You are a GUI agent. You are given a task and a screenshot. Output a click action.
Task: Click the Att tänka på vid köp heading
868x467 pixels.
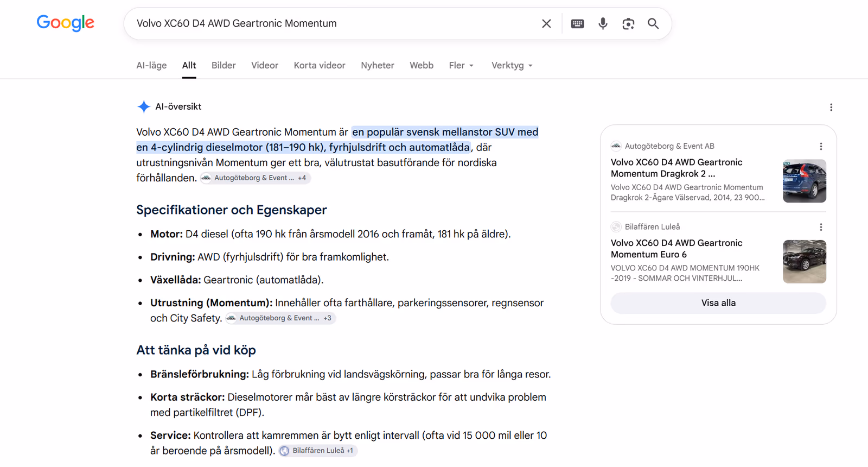[196, 350]
